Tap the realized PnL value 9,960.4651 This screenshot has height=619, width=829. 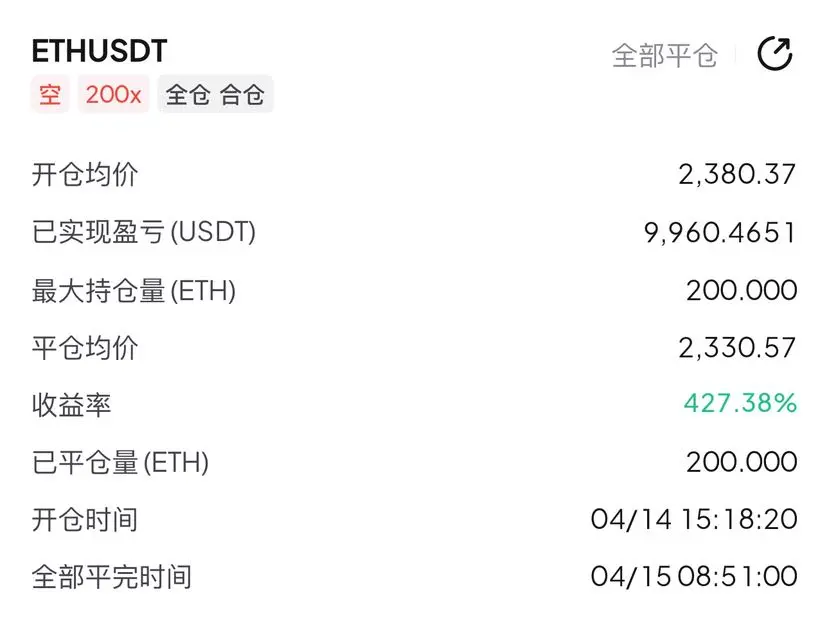tap(720, 233)
